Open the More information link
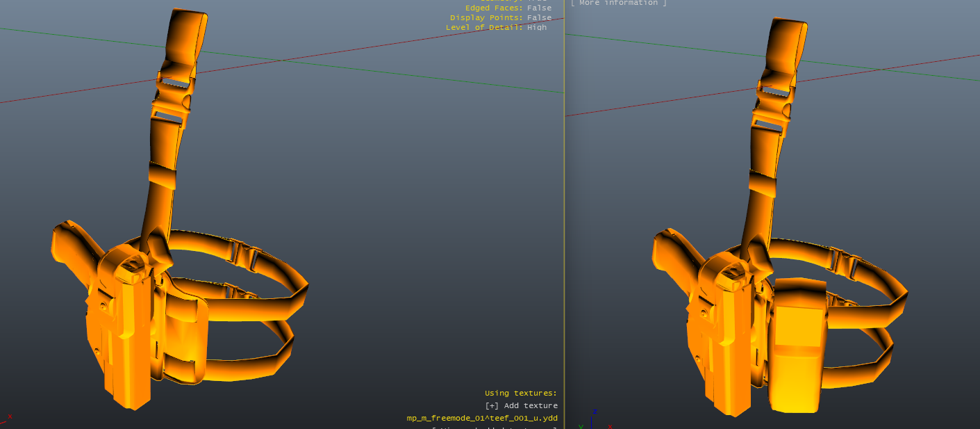 click(x=618, y=3)
